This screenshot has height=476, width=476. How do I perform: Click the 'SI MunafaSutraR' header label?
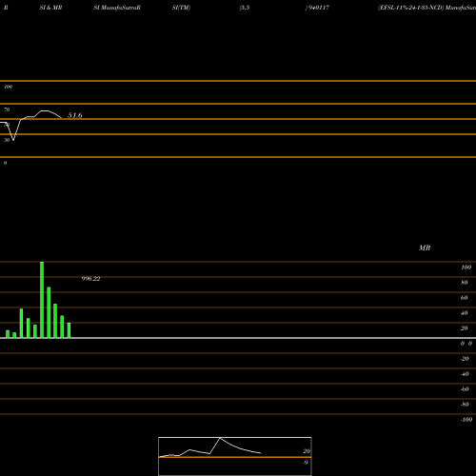click(x=117, y=8)
